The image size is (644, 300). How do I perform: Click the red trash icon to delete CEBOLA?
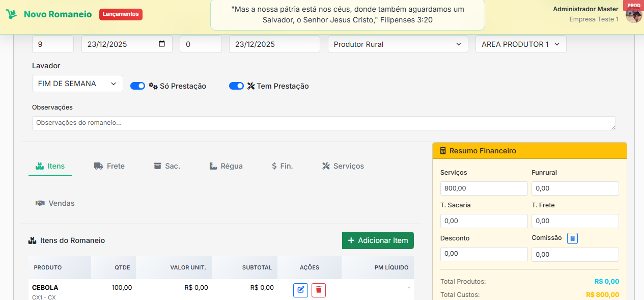pyautogui.click(x=319, y=290)
